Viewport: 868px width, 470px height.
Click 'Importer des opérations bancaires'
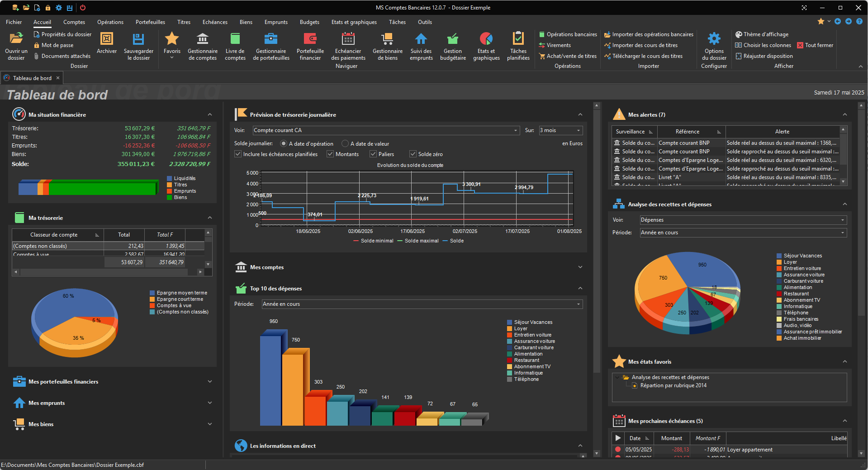pyautogui.click(x=652, y=34)
